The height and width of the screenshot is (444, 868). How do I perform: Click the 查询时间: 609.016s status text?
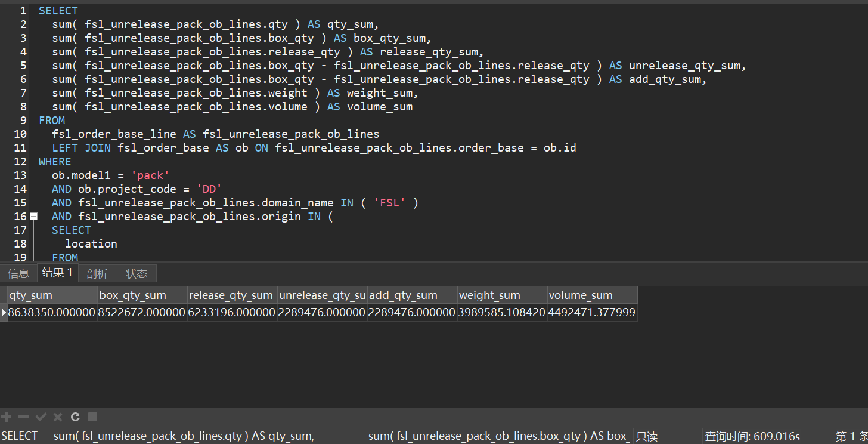tap(752, 436)
